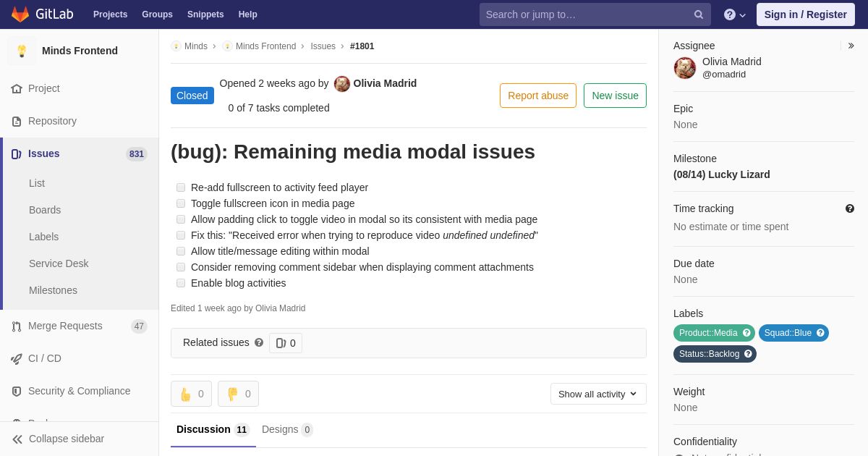Click the GitLab fox logo
The width and height of the screenshot is (868, 456).
[20, 14]
